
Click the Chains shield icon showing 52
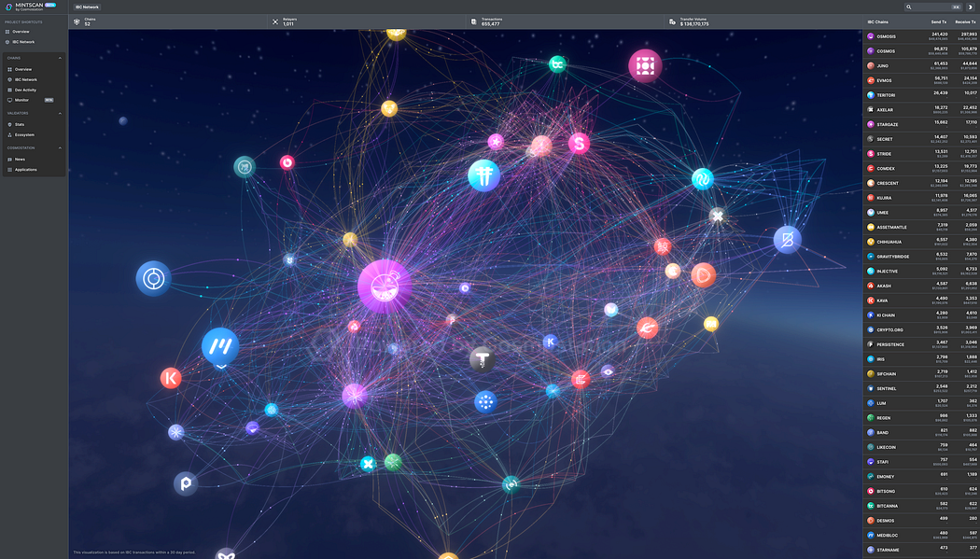77,21
